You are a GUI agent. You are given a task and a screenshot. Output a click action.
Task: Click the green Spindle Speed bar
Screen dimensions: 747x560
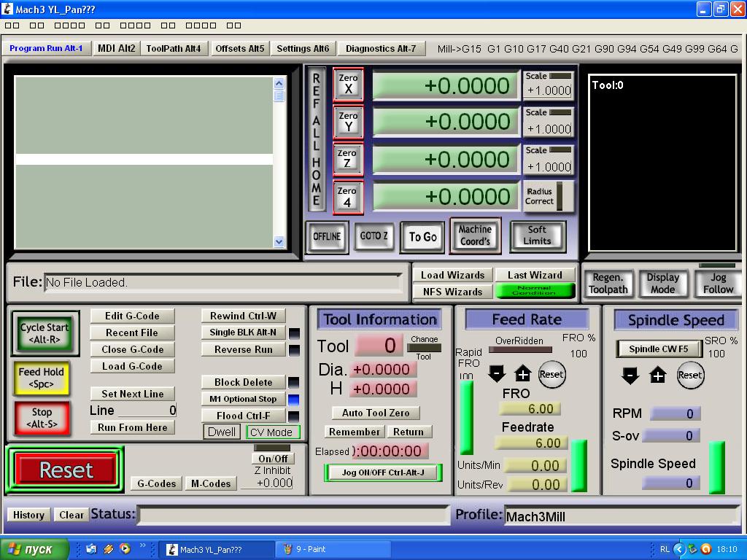click(716, 467)
